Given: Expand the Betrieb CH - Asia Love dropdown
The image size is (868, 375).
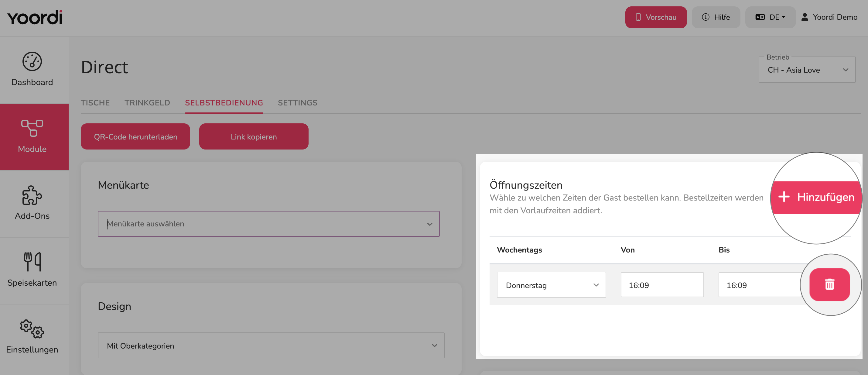Looking at the screenshot, I should pyautogui.click(x=807, y=70).
